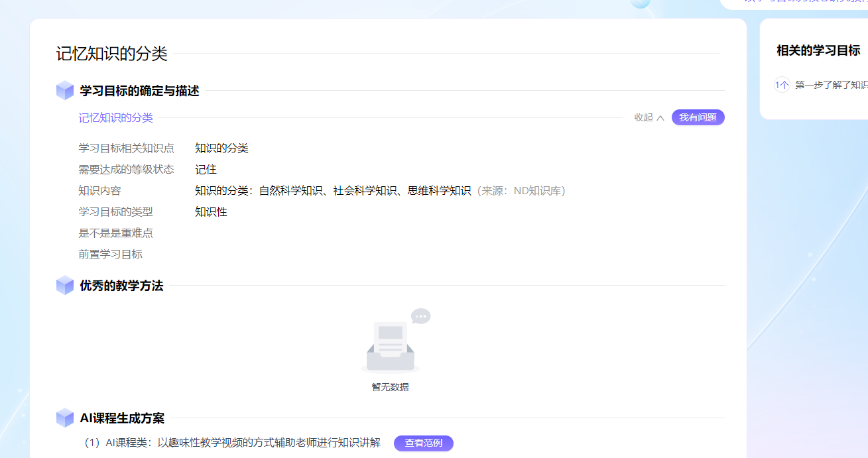The height and width of the screenshot is (458, 868).
Task: Click the label 学习目标的类型
Action: 115,212
